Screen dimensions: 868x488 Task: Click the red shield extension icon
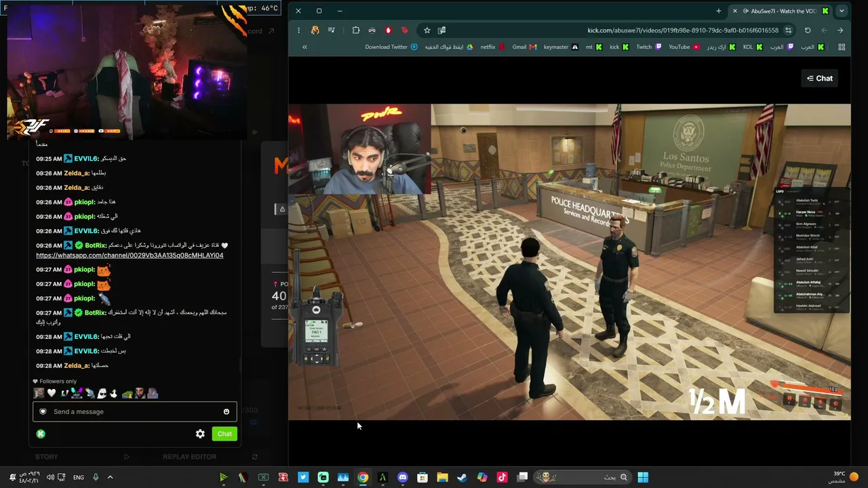pyautogui.click(x=388, y=30)
